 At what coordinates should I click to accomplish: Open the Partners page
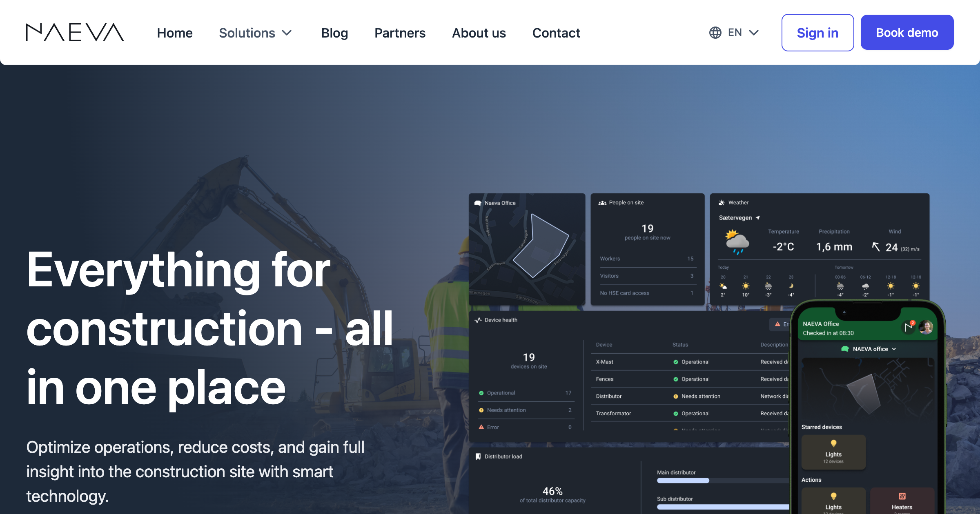pyautogui.click(x=400, y=33)
